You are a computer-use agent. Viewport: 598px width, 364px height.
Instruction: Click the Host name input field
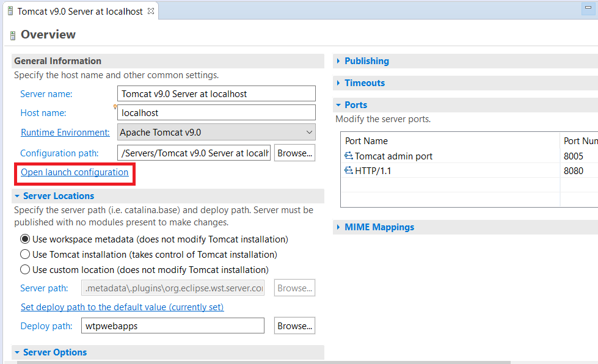[x=216, y=113]
